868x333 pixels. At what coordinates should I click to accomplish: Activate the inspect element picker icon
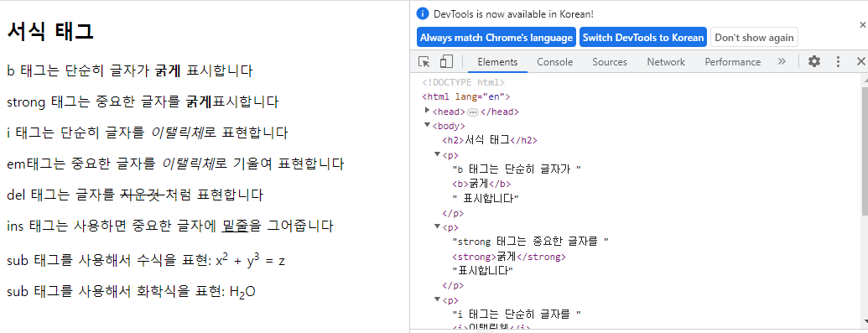click(424, 61)
